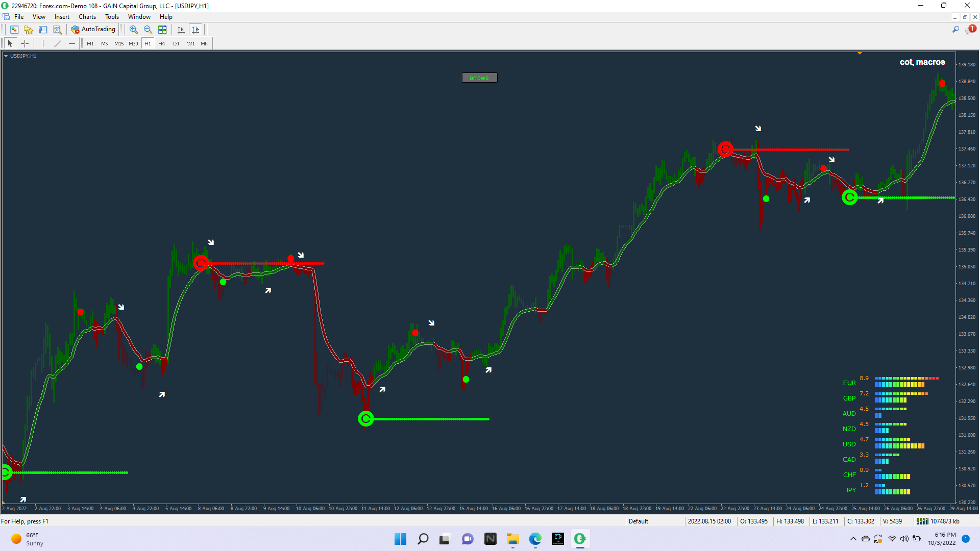This screenshot has width=980, height=551.
Task: Draw a trendline with line tool
Action: [x=58, y=43]
